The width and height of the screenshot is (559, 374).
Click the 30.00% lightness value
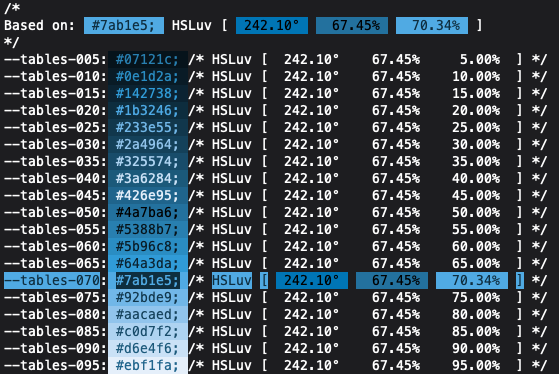point(476,144)
